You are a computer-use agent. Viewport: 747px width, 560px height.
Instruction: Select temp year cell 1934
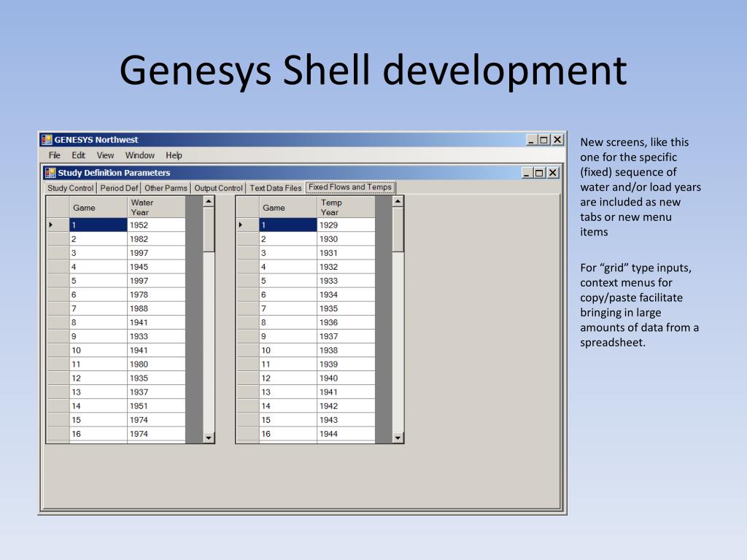346,295
